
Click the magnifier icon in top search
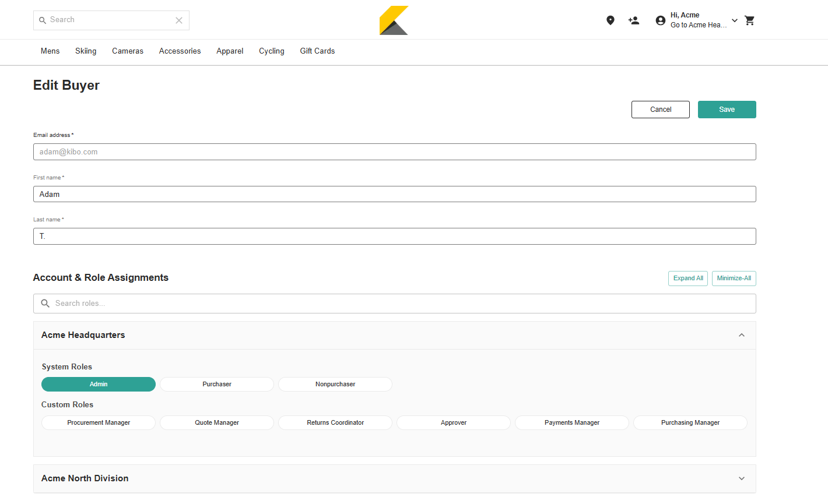(43, 20)
